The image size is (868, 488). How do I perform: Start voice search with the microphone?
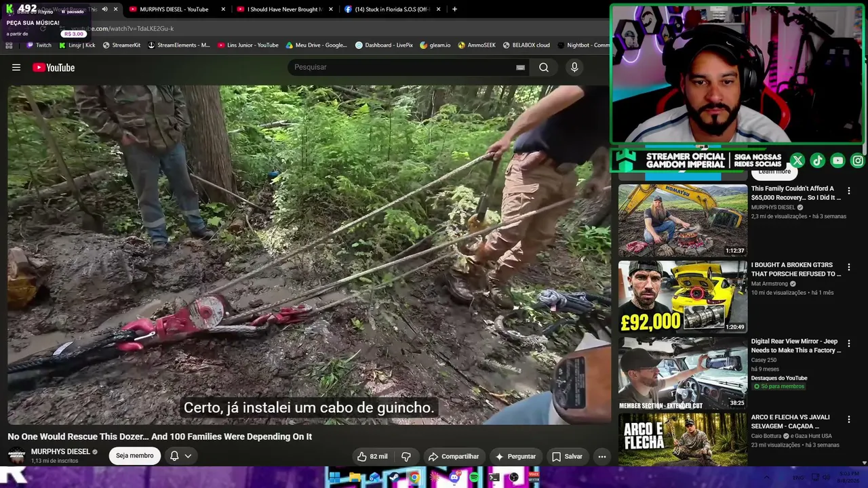coord(574,67)
